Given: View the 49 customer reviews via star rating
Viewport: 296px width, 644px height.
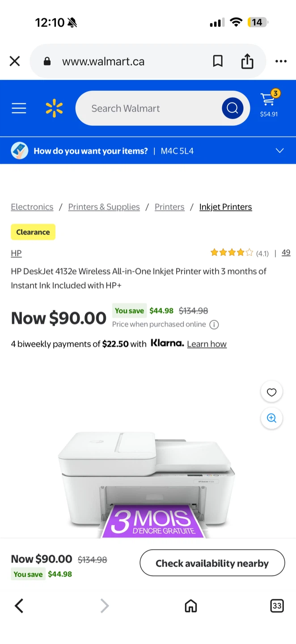Looking at the screenshot, I should tap(286, 252).
